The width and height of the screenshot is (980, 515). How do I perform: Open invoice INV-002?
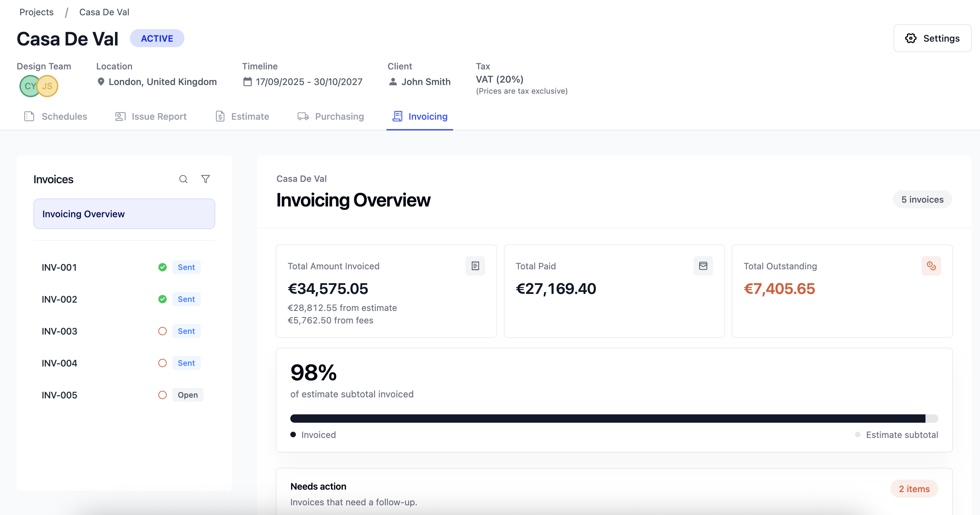pos(124,299)
